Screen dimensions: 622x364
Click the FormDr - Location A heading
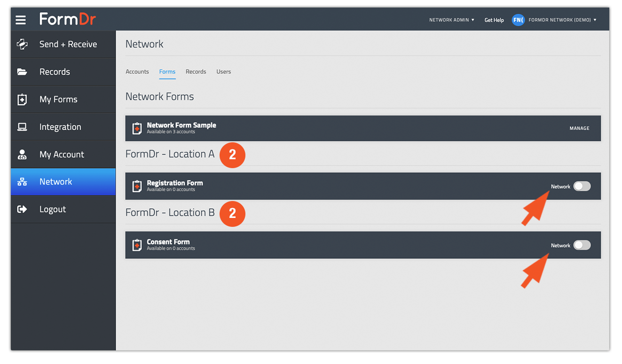click(170, 154)
